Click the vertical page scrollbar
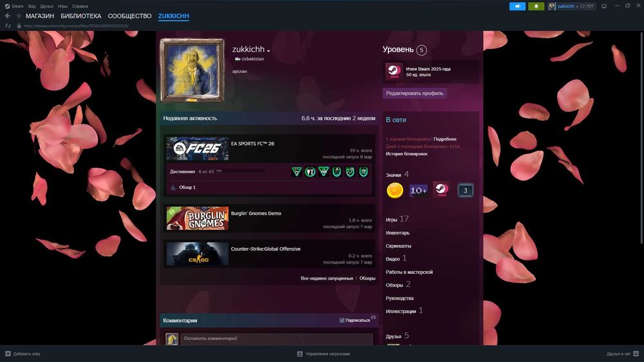This screenshot has height=362, width=644. (x=641, y=138)
